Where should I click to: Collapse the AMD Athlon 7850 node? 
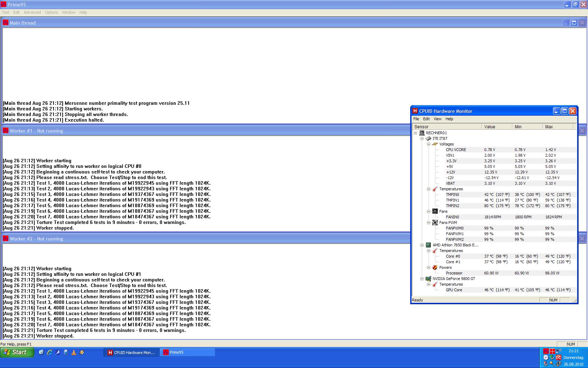pyautogui.click(x=422, y=245)
